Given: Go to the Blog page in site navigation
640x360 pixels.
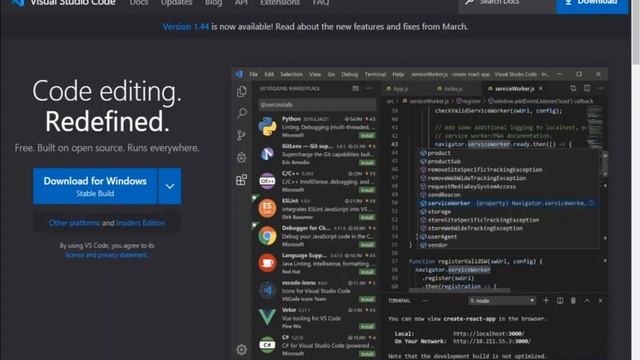Looking at the screenshot, I should [x=213, y=3].
